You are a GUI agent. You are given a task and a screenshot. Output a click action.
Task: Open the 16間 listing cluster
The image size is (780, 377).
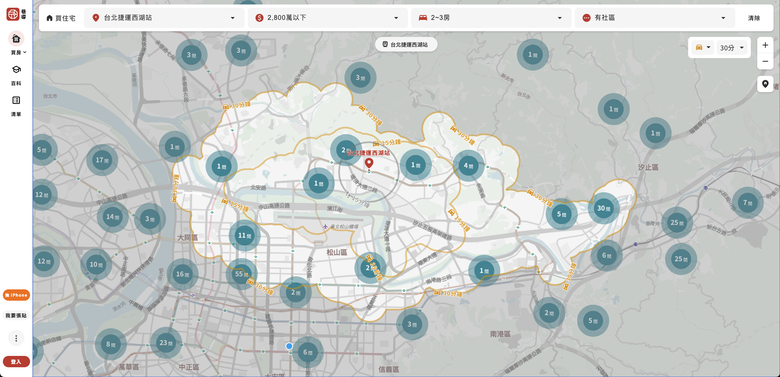[183, 274]
